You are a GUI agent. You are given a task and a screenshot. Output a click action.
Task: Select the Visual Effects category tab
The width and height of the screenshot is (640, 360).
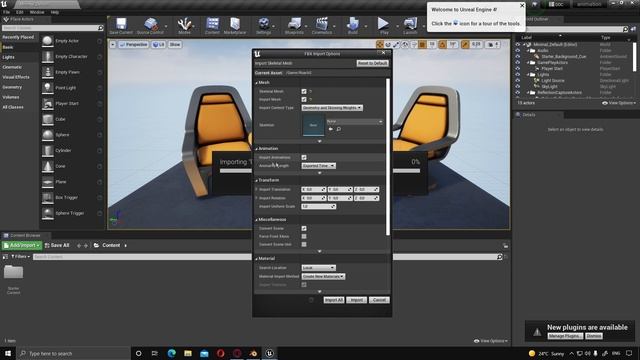tap(20, 77)
